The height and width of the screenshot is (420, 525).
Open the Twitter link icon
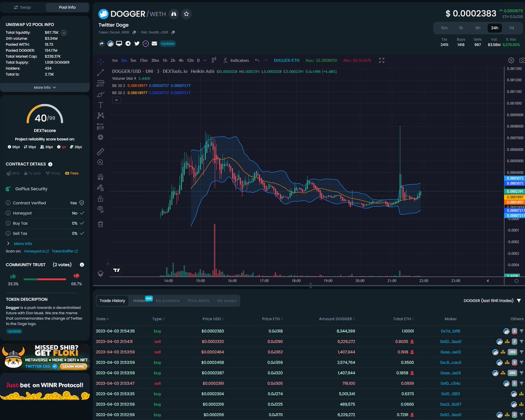tap(136, 43)
